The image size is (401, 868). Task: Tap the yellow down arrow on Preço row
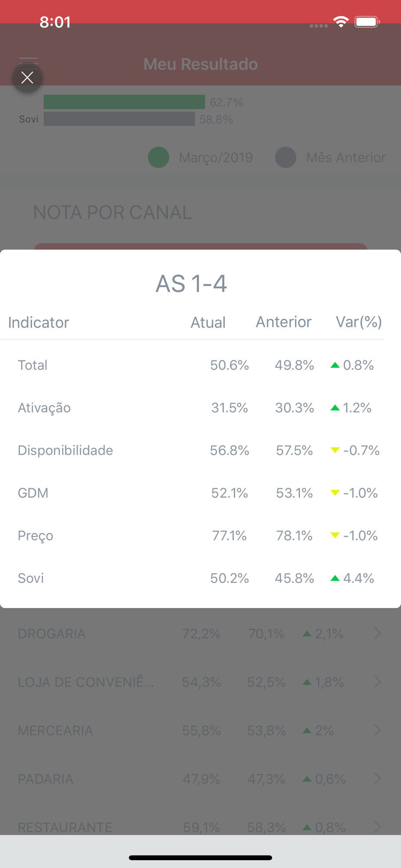coord(335,535)
